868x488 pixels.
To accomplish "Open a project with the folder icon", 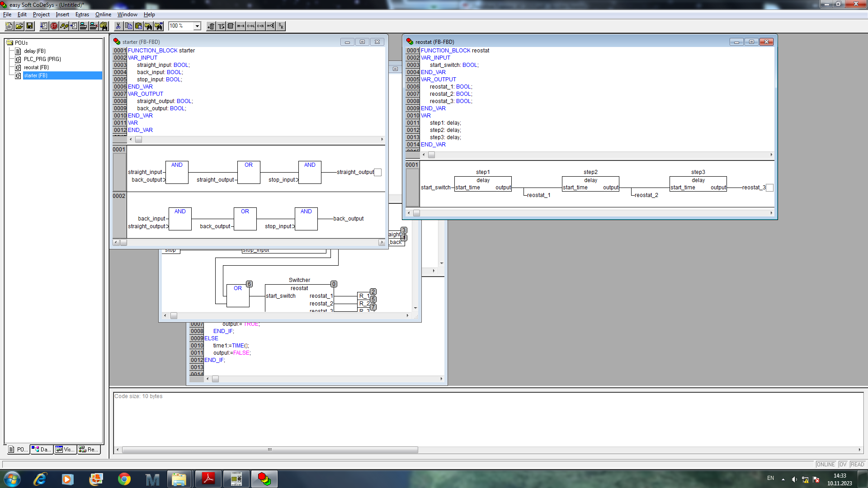I will tap(19, 26).
